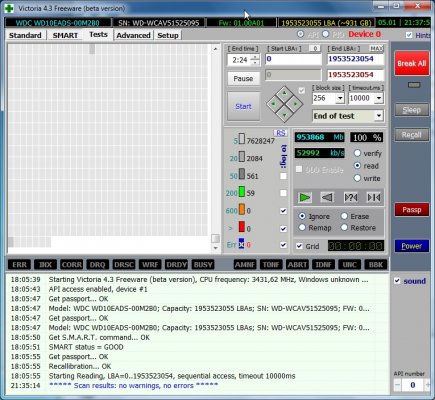This screenshot has width=435, height=400.
Task: Click the RS reset counters icon
Action: 281,133
